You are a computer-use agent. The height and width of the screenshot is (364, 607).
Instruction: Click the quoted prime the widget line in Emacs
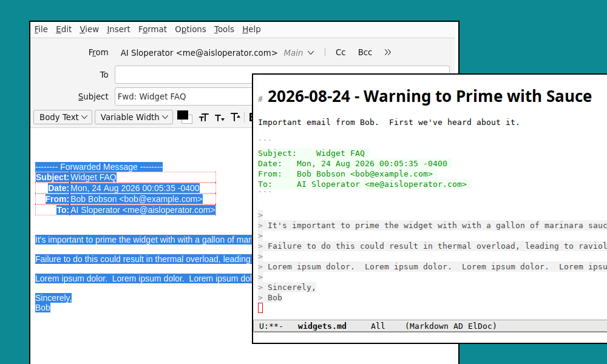coord(432,226)
